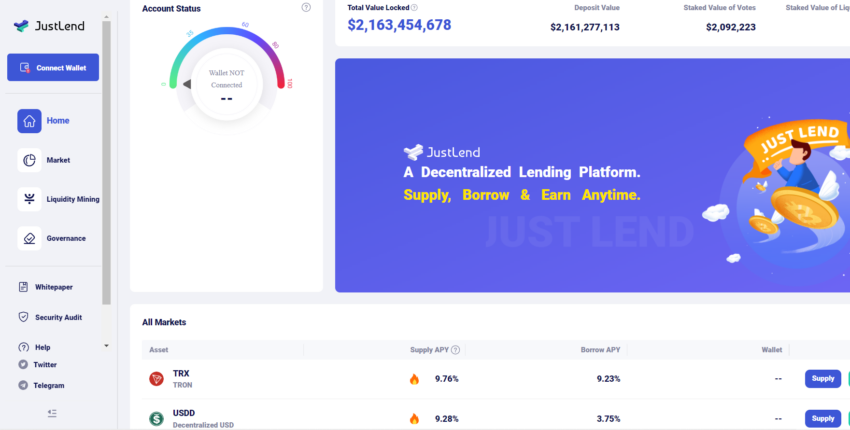
Task: Click the sidebar vertical scrollbar
Action: tap(106, 163)
